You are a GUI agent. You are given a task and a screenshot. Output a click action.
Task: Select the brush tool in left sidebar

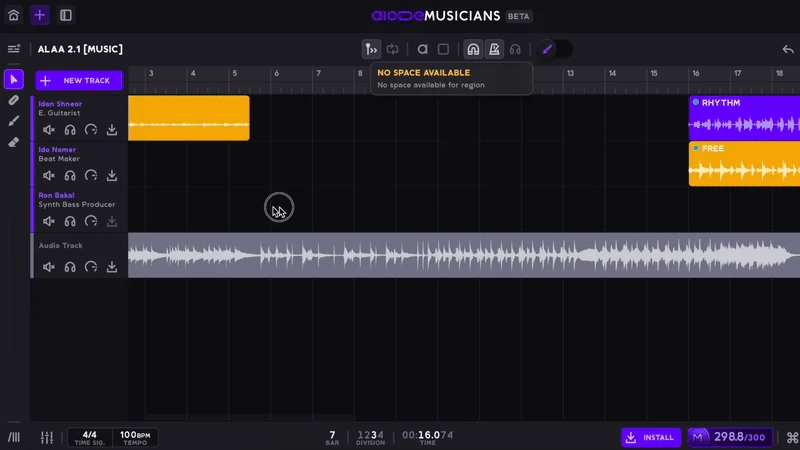pyautogui.click(x=14, y=121)
